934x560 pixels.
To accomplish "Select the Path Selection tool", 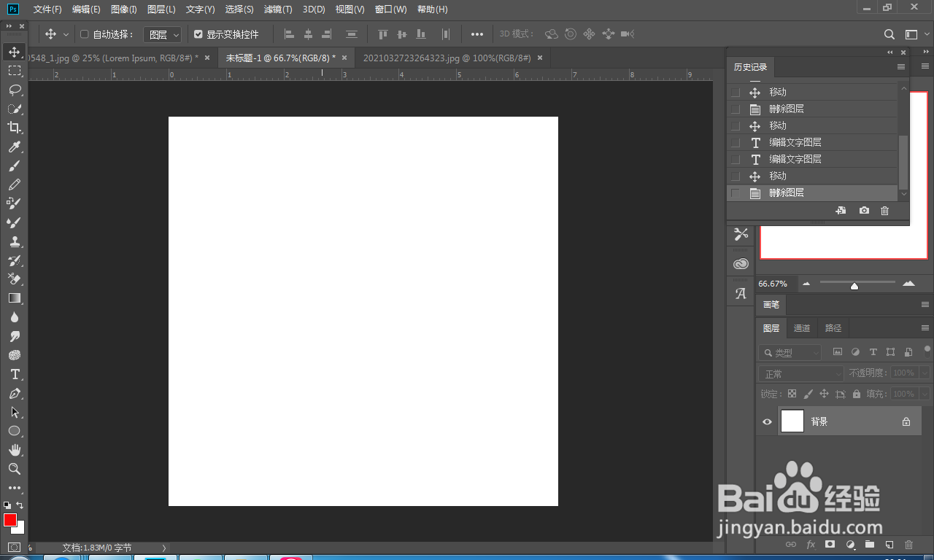I will 14,412.
